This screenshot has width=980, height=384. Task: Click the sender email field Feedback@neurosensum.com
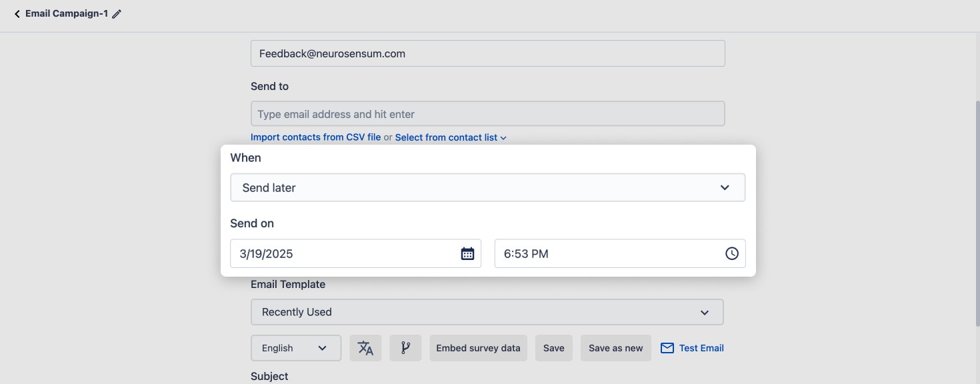487,53
